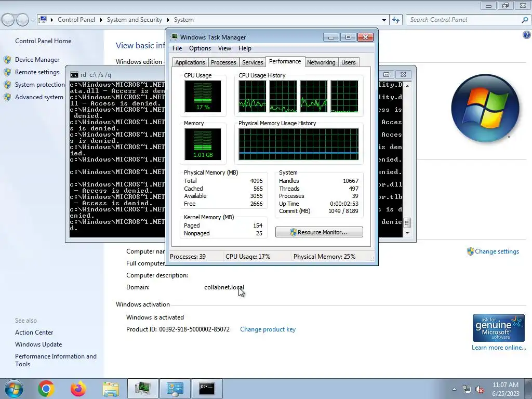Switch to the Users tab
Image resolution: width=532 pixels, height=399 pixels.
tap(349, 62)
